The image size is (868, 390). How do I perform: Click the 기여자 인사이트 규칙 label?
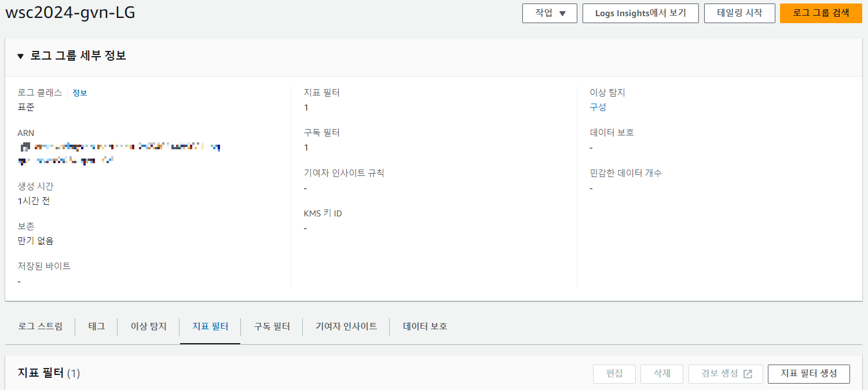click(344, 173)
